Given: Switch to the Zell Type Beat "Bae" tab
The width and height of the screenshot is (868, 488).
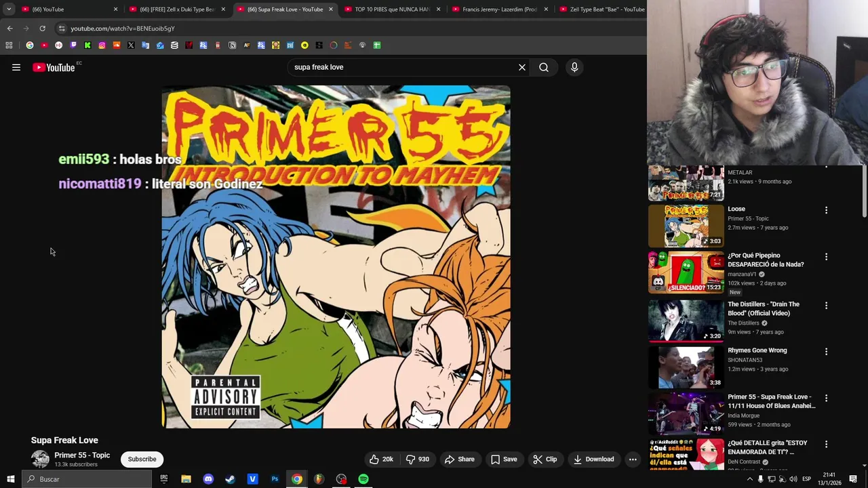Looking at the screenshot, I should click(602, 9).
